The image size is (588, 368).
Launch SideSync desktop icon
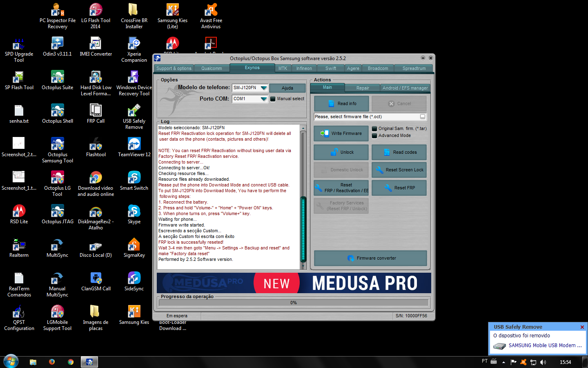pos(134,282)
